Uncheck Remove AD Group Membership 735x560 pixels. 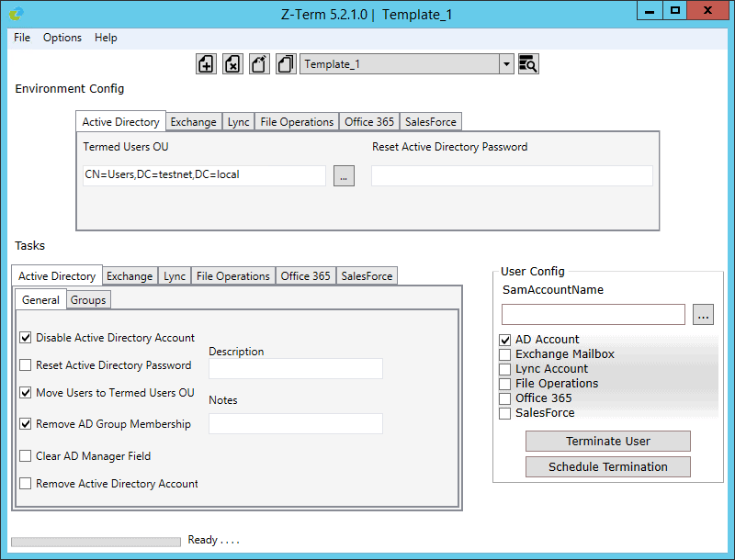26,424
